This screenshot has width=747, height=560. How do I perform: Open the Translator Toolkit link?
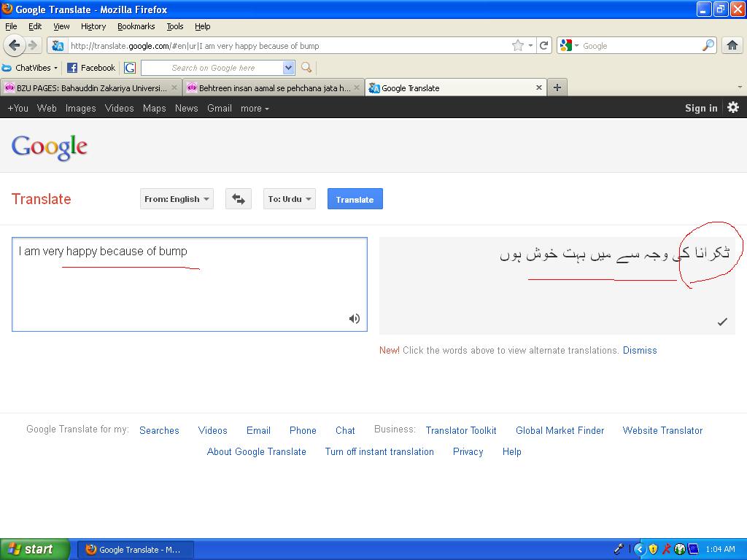[x=461, y=430]
